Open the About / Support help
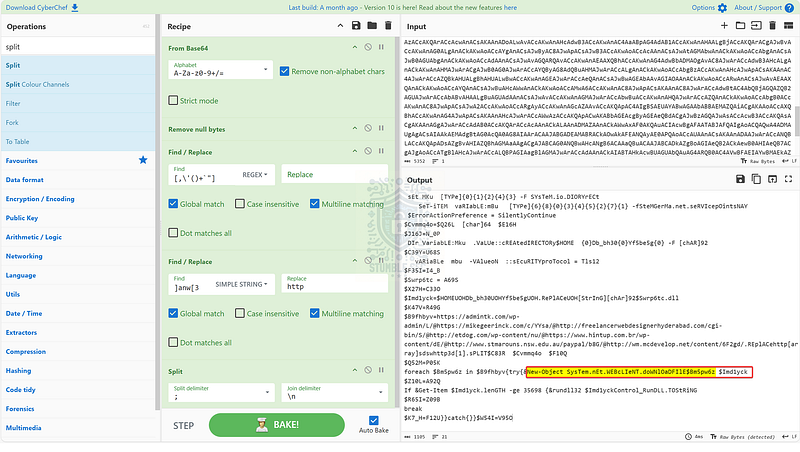Viewport: 800px width, 452px height. [764, 8]
